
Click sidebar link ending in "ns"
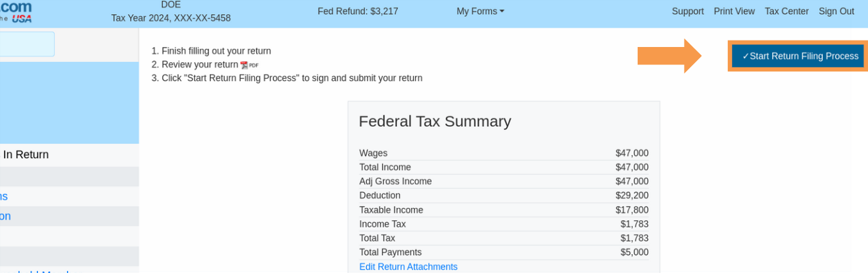pyautogui.click(x=4, y=196)
